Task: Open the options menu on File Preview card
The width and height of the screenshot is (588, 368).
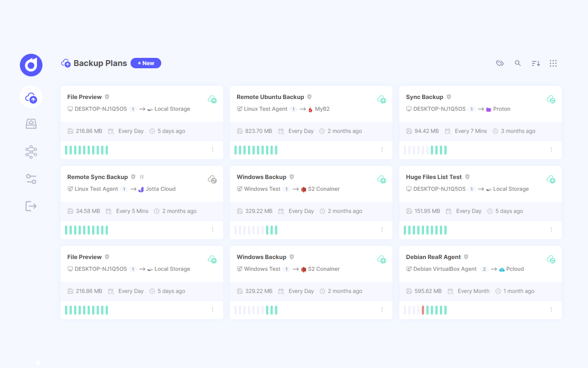Action: click(213, 150)
